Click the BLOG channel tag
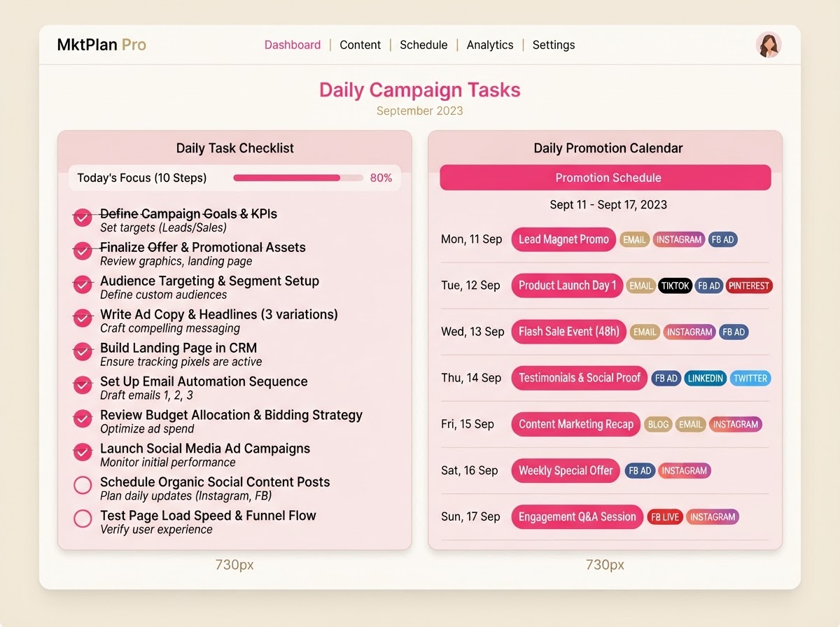The width and height of the screenshot is (840, 627). point(658,424)
